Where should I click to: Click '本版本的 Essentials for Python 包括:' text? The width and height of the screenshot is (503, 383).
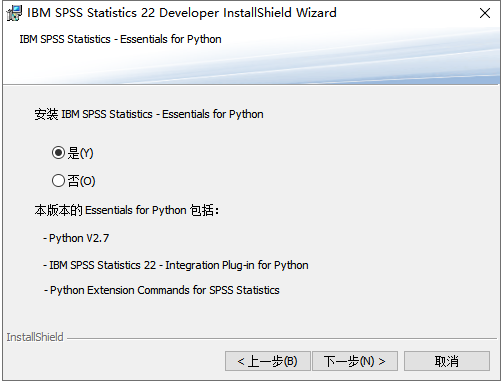[127, 210]
